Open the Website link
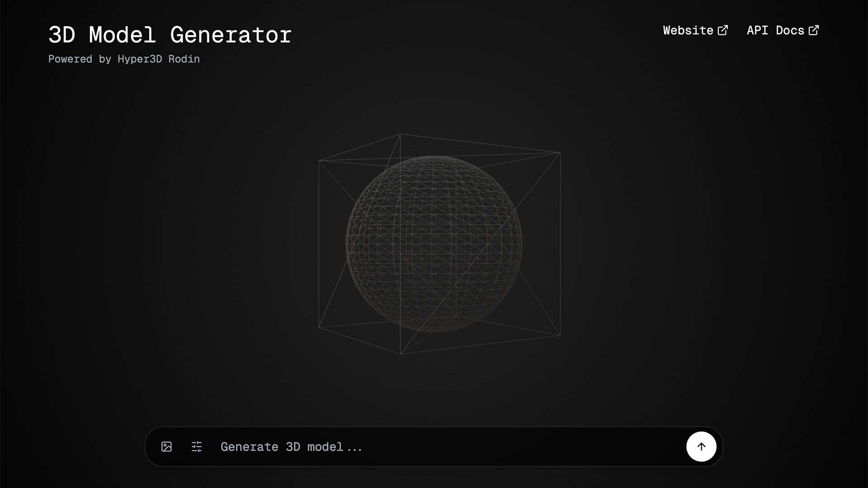 (687, 30)
